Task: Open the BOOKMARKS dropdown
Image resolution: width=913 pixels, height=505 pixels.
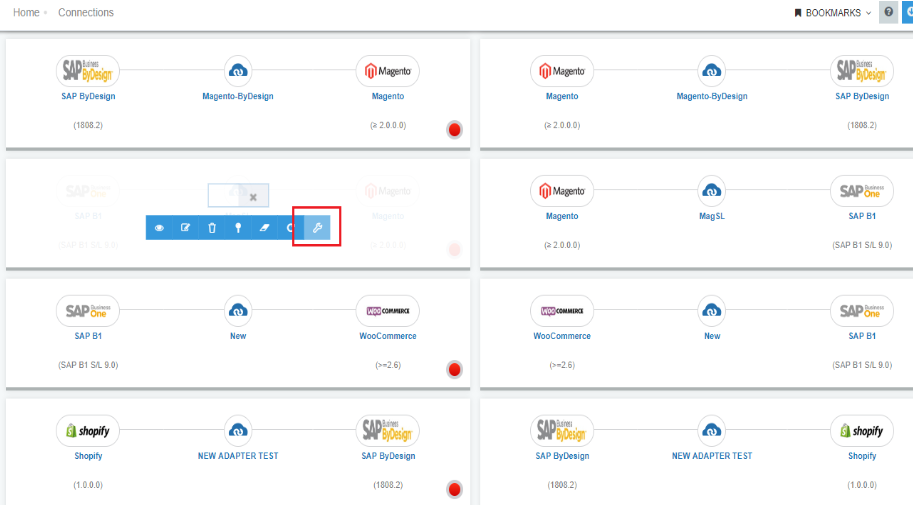Action: point(832,13)
